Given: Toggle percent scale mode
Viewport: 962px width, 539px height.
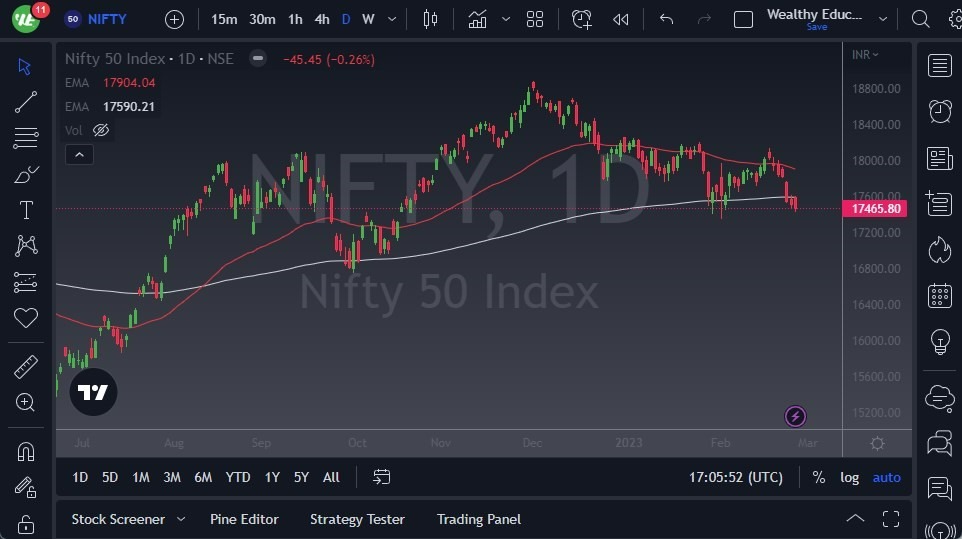Looking at the screenshot, I should [818, 477].
